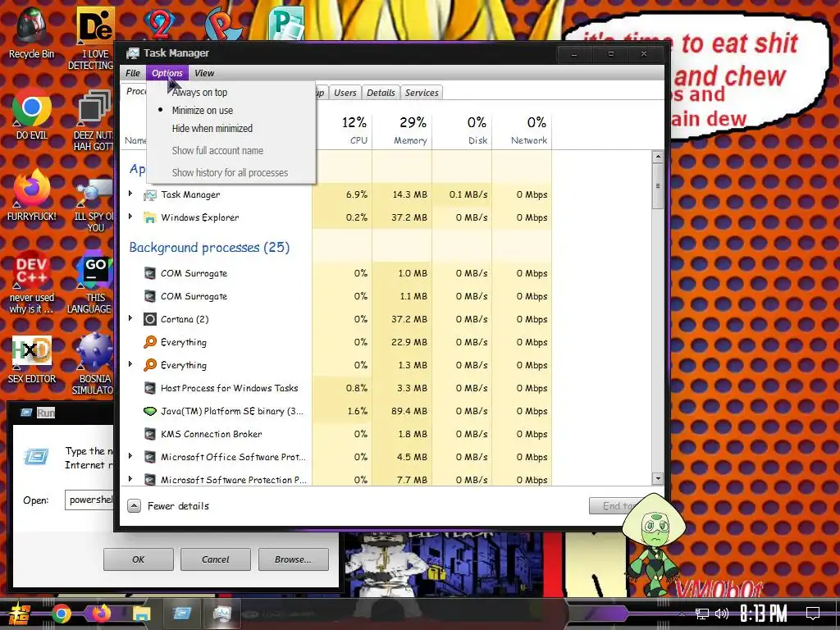The width and height of the screenshot is (840, 630).
Task: Click scrollbar down arrow in process list
Action: coord(658,478)
